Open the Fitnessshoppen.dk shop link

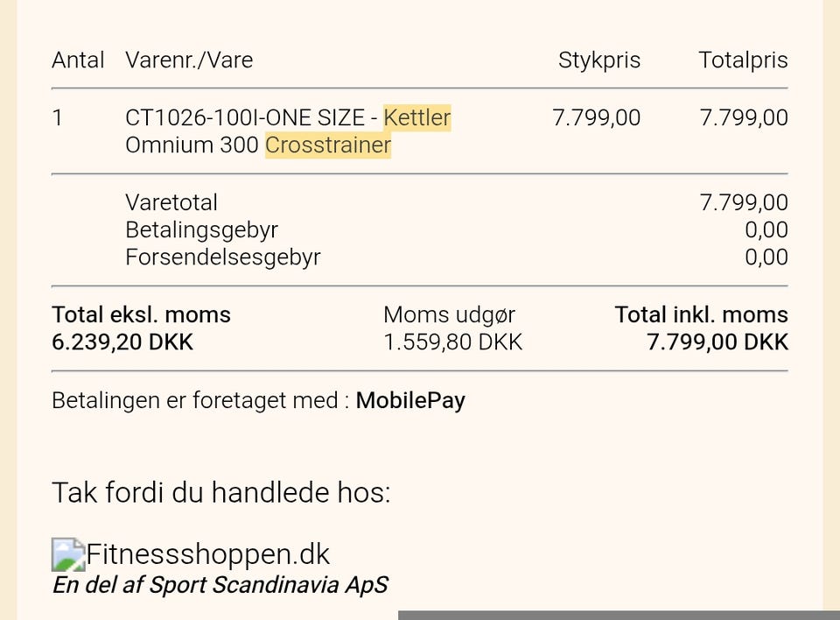(208, 554)
